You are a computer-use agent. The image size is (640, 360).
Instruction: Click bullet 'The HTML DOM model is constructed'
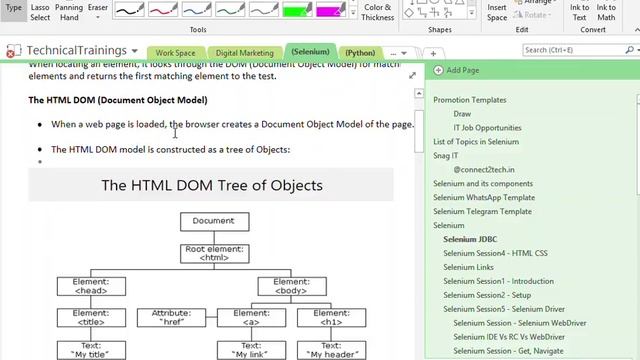[x=171, y=150]
